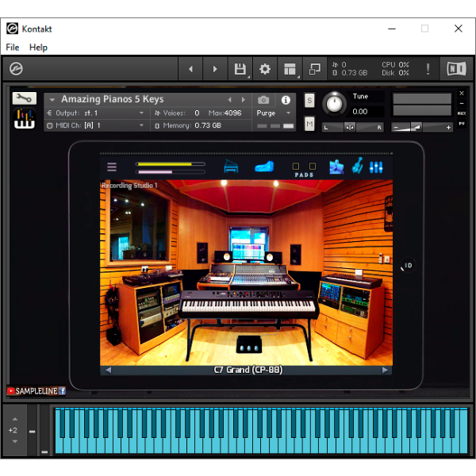The image size is (476, 476).
Task: Shift keyboard octave up arrow
Action: tap(14, 419)
